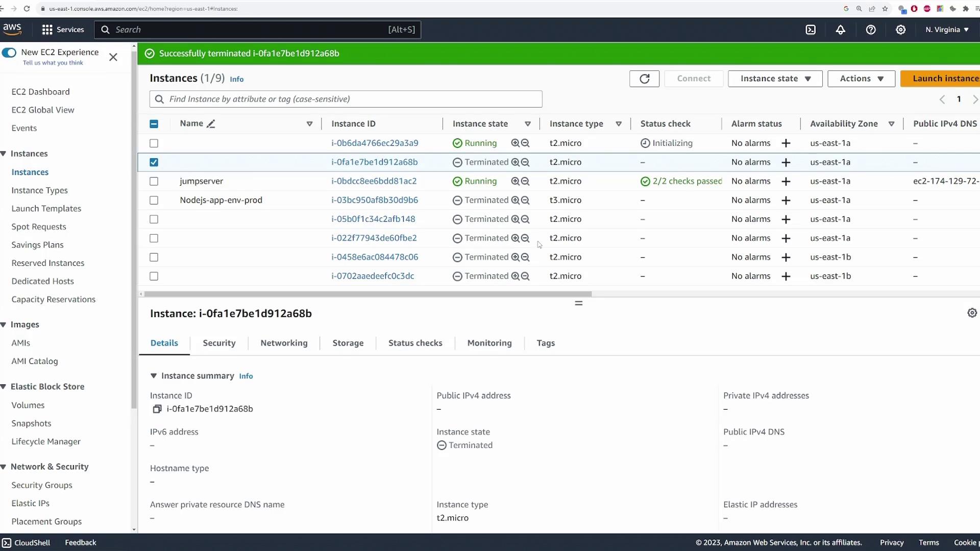Bookmark this page with the star icon
The height and width of the screenshot is (551, 980).
tap(885, 9)
